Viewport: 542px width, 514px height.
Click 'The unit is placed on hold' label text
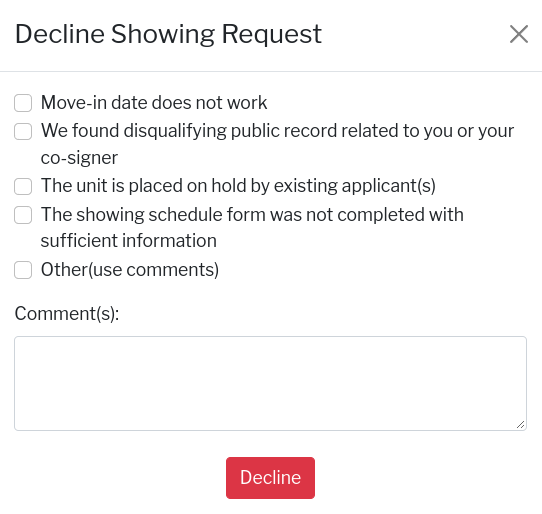[238, 186]
